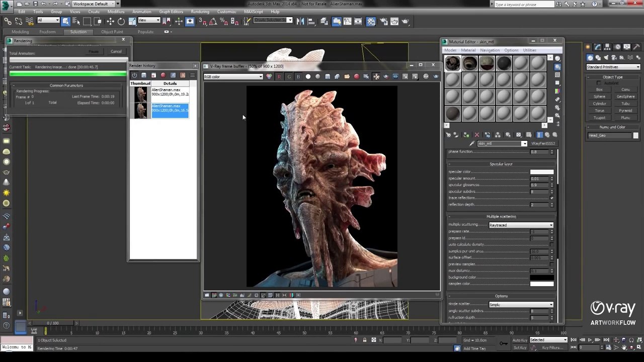This screenshot has width=644, height=362.
Task: Toggle the red channel in frame buffer
Action: 279,76
